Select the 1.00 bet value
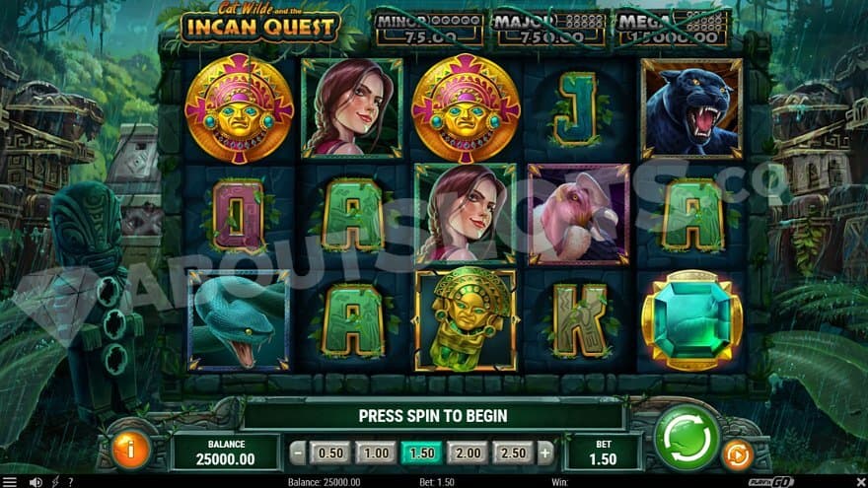Screen dimensions: 868x488 tap(376, 453)
